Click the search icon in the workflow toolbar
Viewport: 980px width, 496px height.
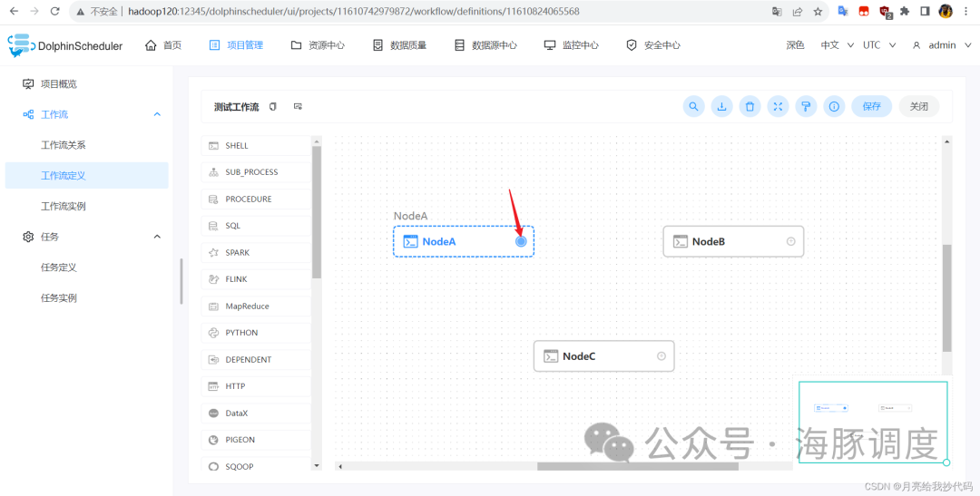click(x=693, y=106)
